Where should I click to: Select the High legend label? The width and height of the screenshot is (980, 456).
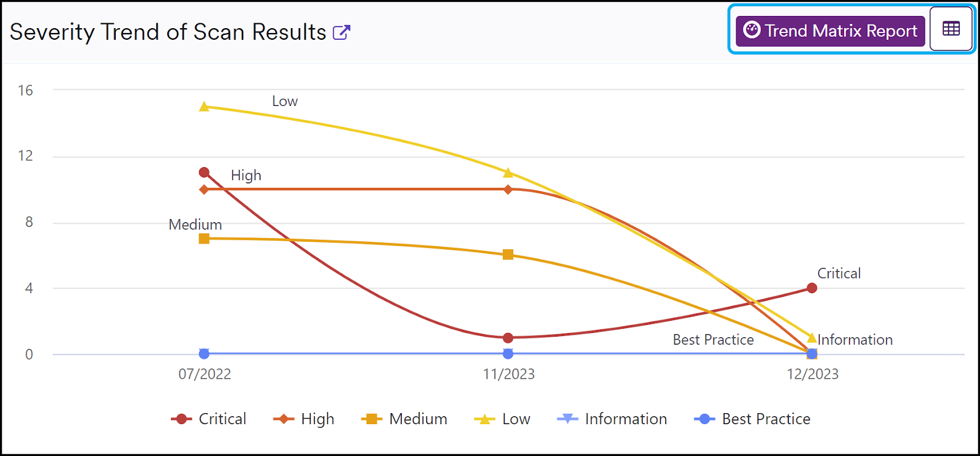pyautogui.click(x=317, y=419)
